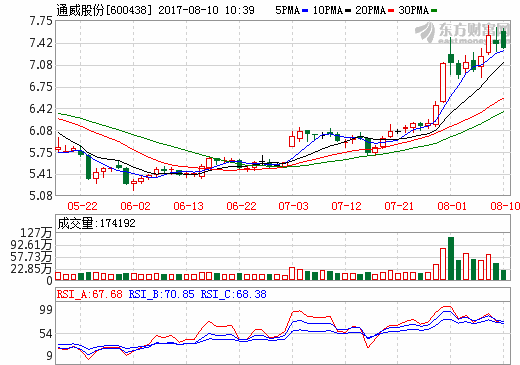The height and width of the screenshot is (365, 520).
Task: Click the tall red candlestick near 08-01
Action: [x=443, y=82]
